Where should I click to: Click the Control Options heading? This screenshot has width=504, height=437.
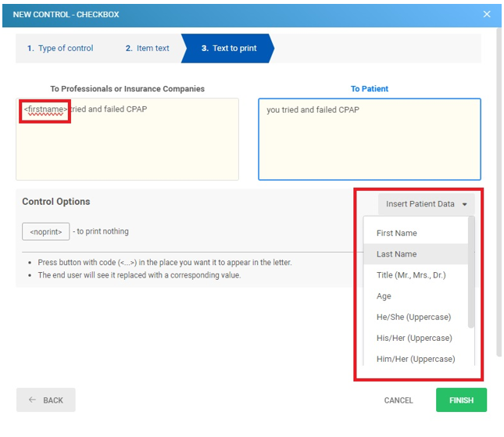[x=56, y=202]
